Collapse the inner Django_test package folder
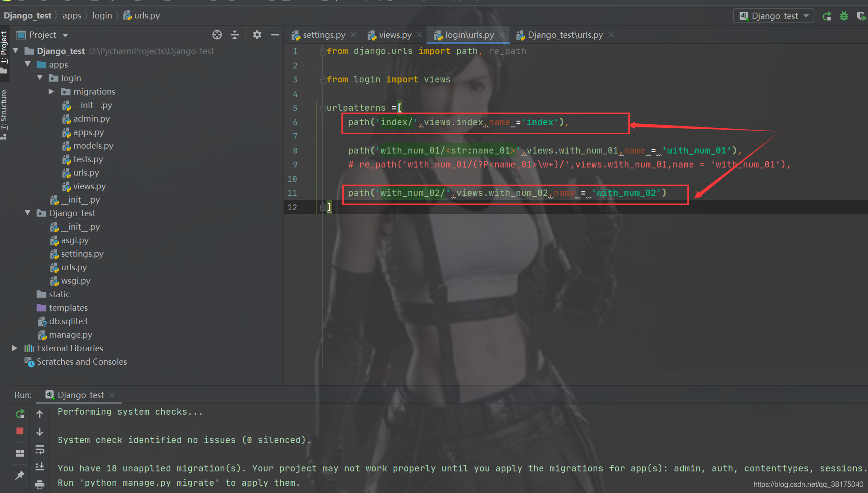Image resolution: width=868 pixels, height=493 pixels. 28,213
